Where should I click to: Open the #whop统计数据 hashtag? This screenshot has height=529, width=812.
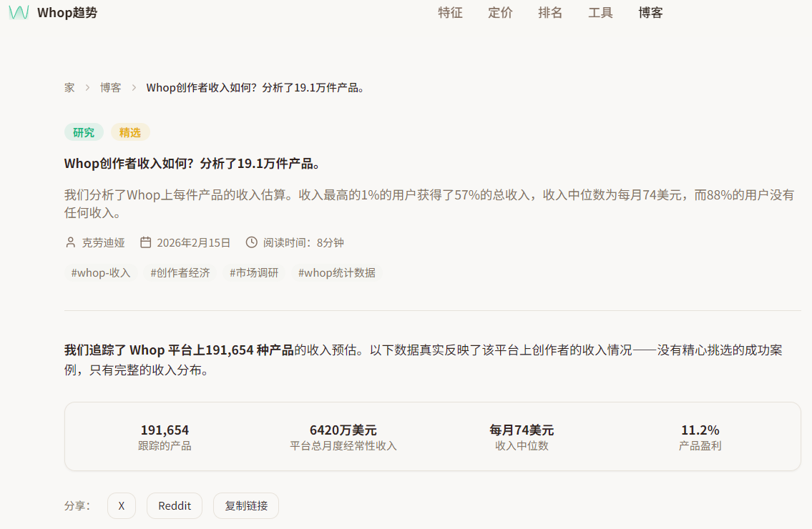[x=337, y=273]
